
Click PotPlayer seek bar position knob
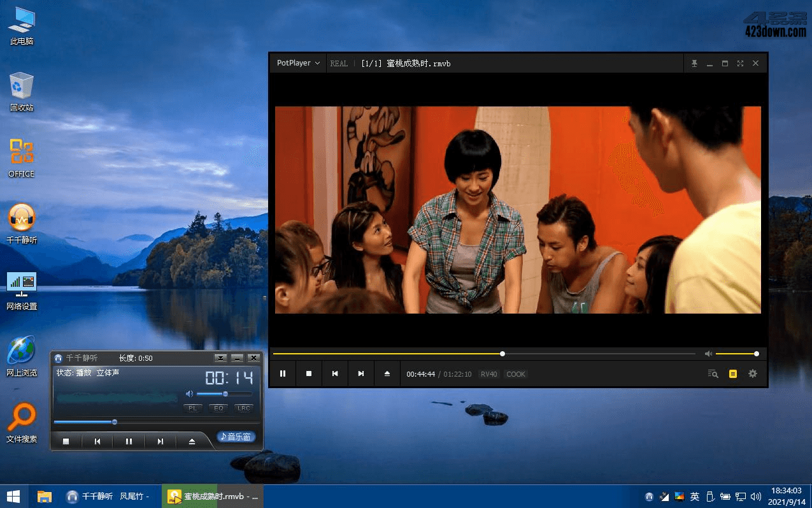(x=502, y=354)
